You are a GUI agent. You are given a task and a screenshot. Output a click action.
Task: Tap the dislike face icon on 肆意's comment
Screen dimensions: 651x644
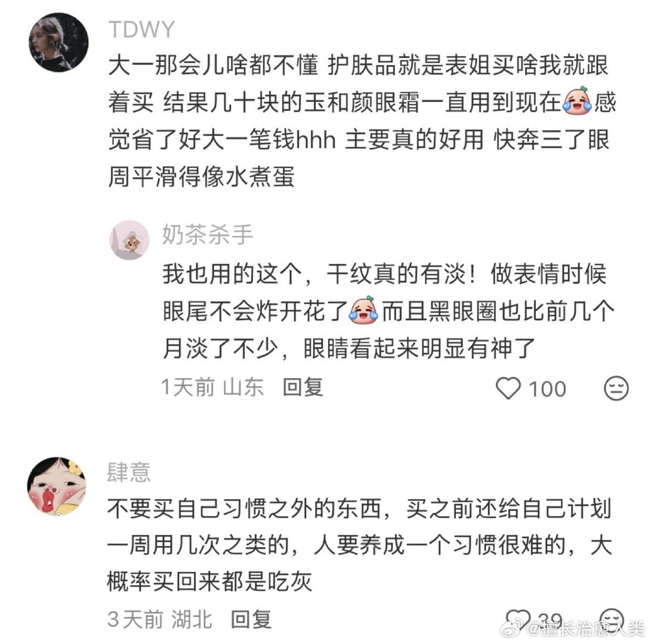[612, 620]
